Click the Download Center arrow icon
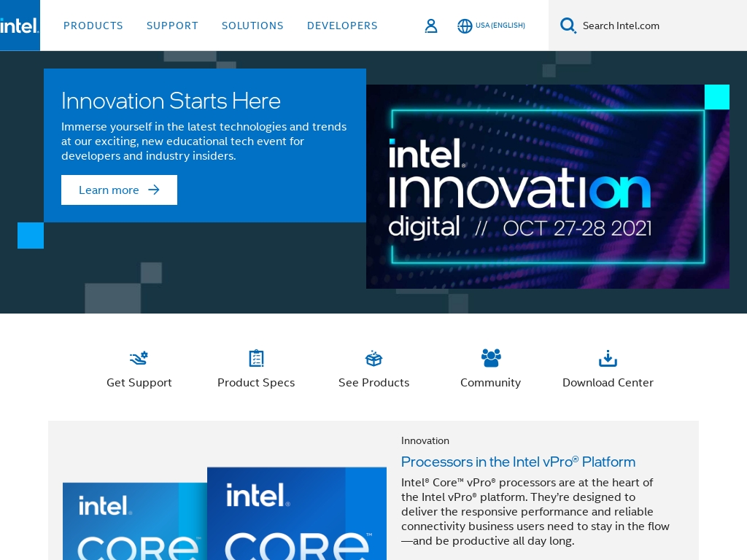This screenshot has width=747, height=560. point(608,358)
